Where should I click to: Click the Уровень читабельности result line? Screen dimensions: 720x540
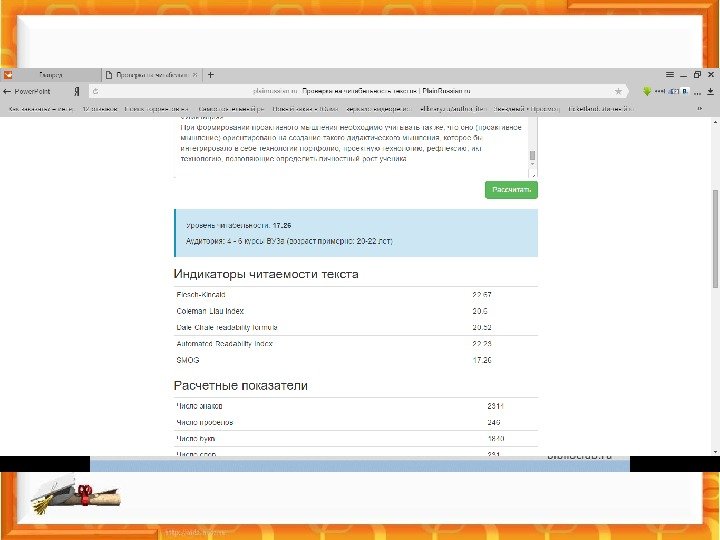click(x=238, y=225)
